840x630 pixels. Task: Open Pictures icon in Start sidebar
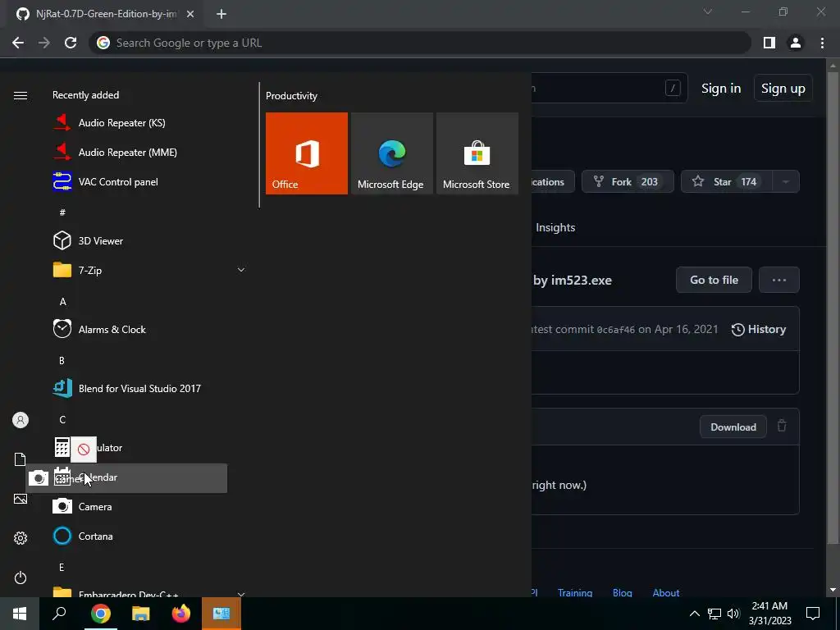click(21, 499)
